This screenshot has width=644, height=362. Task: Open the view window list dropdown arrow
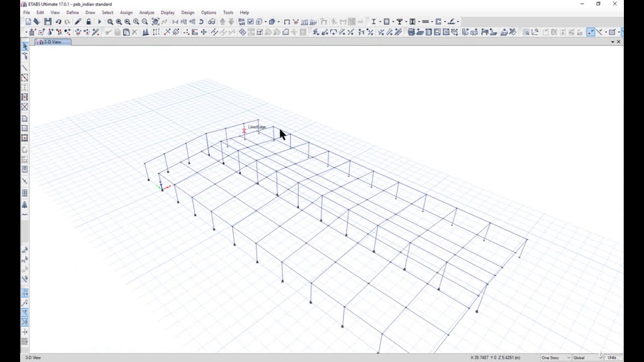(x=612, y=42)
